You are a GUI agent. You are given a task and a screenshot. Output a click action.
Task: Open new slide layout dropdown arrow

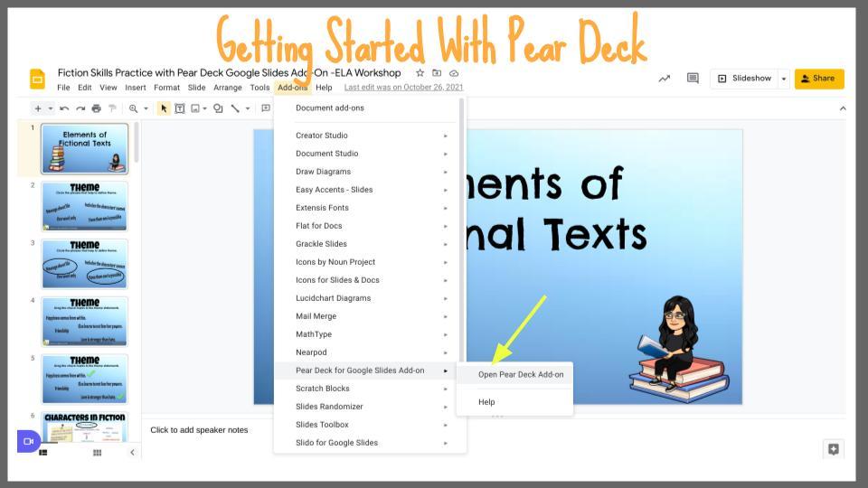51,108
